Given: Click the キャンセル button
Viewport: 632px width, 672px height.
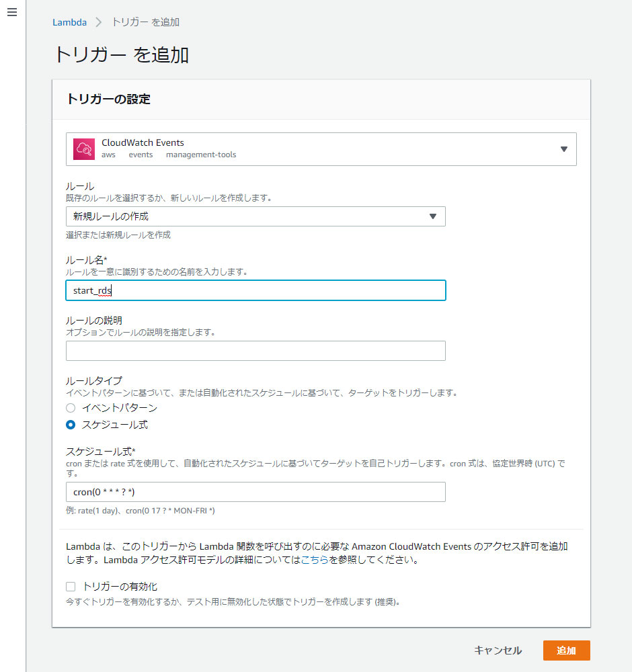Looking at the screenshot, I should pos(498,650).
